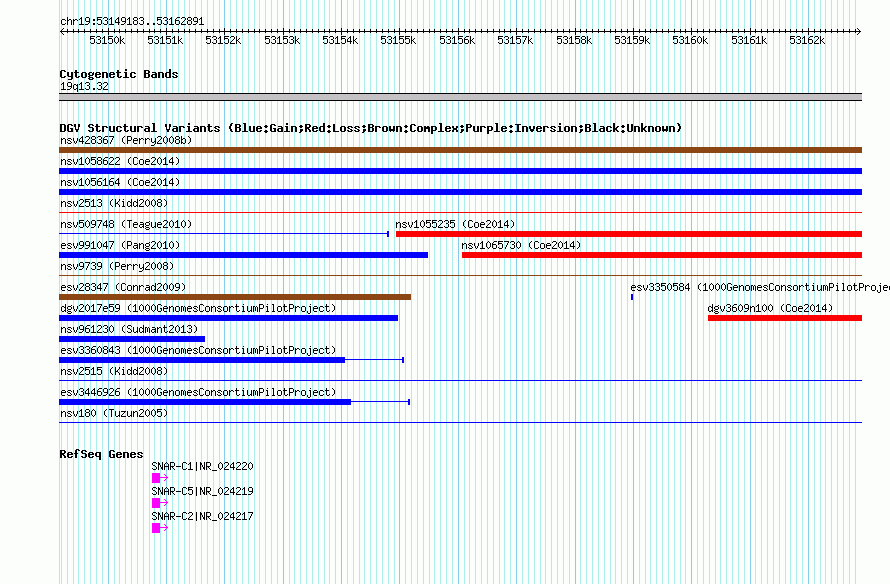Open SNAR-C5|NR_024219 gene label
This screenshot has height=584, width=890.
coord(202,491)
